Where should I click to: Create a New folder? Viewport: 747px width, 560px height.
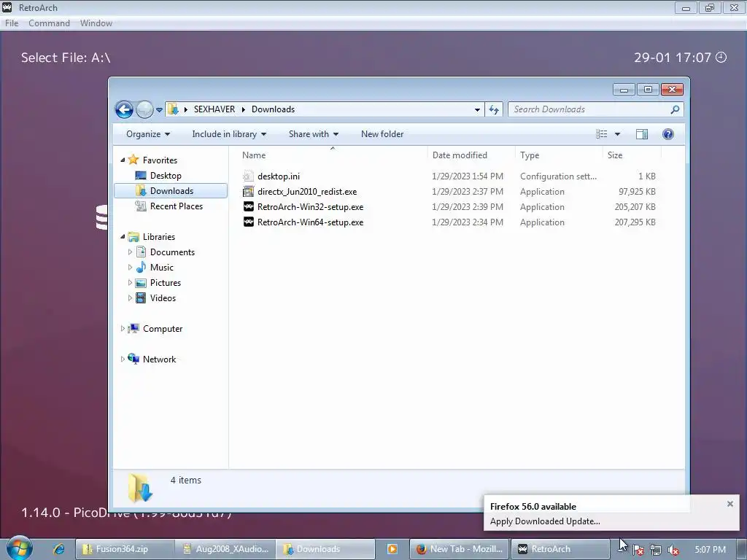click(x=382, y=134)
